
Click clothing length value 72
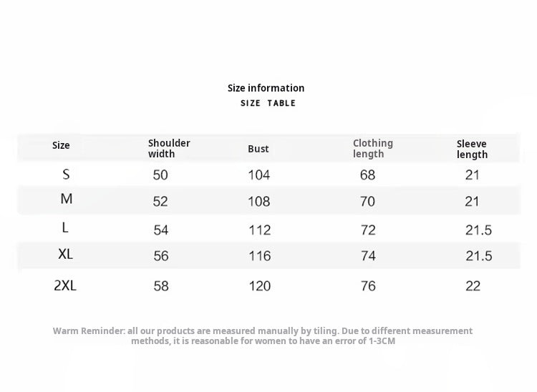pos(367,230)
